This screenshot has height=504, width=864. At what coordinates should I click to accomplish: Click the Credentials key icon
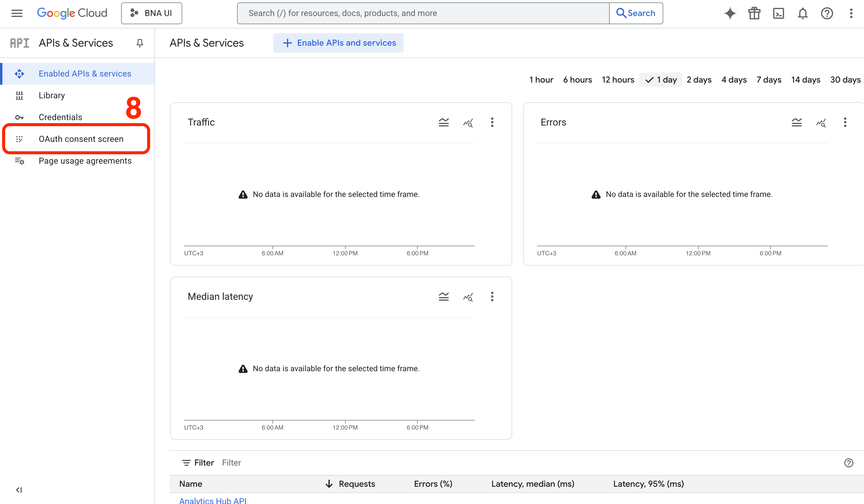point(19,117)
